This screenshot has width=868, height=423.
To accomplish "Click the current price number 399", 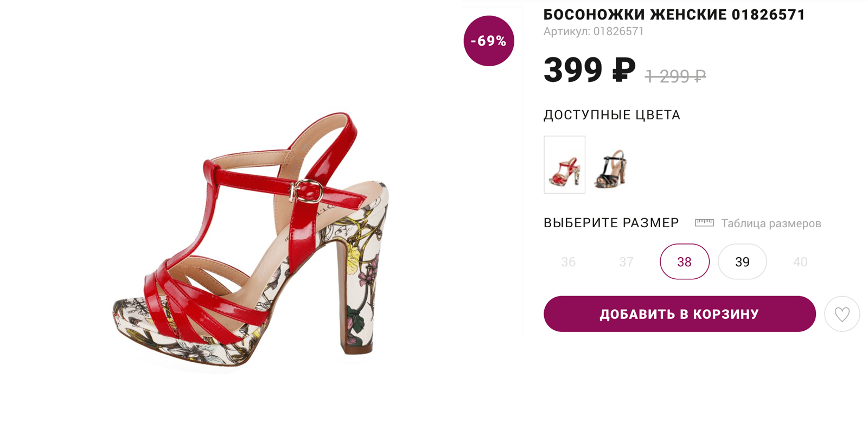I will [573, 70].
